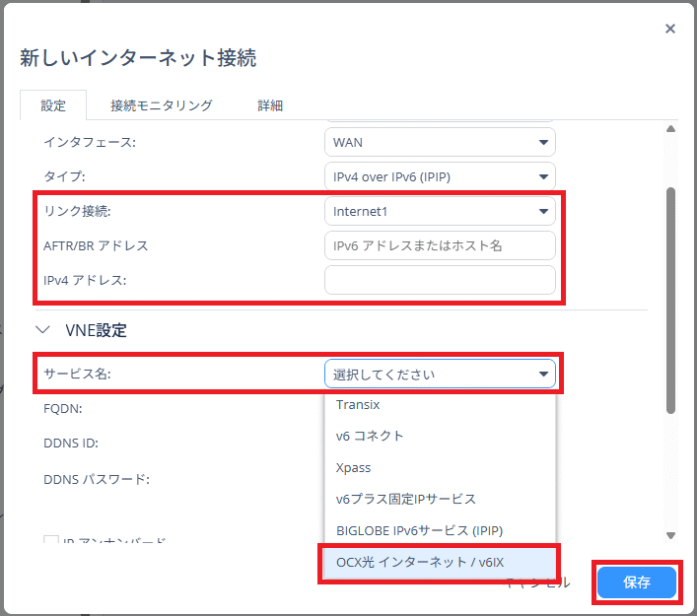Click the サービス名 dropdown arrow
Image resolution: width=697 pixels, height=616 pixels.
coord(542,375)
